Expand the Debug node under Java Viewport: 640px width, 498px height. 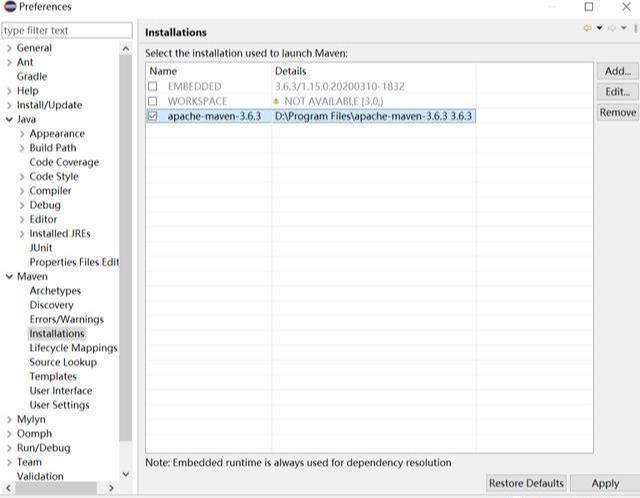coord(22,206)
